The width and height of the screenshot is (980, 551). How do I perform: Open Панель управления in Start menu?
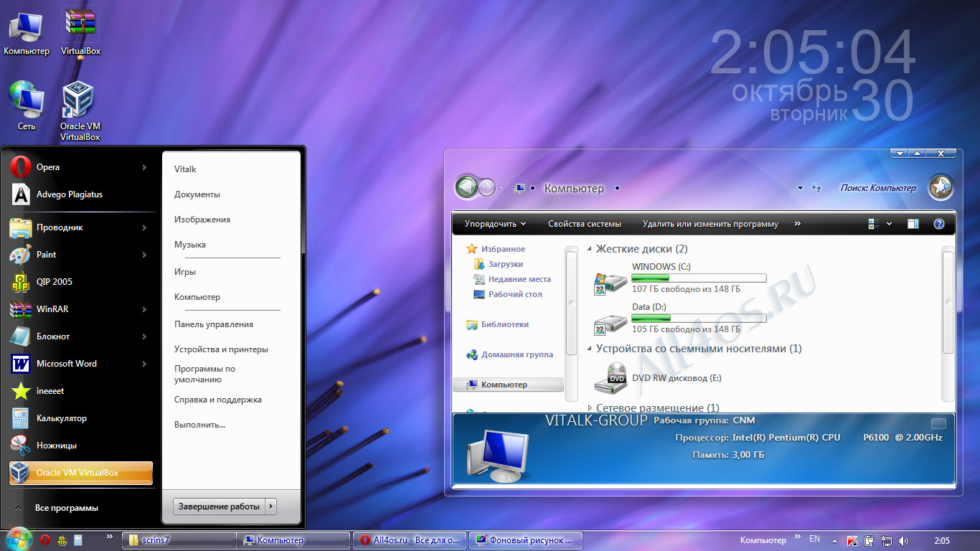coord(214,324)
